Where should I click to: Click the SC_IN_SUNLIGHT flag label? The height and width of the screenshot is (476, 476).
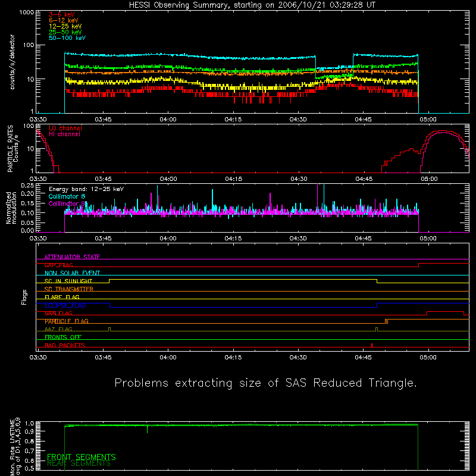pos(68,281)
